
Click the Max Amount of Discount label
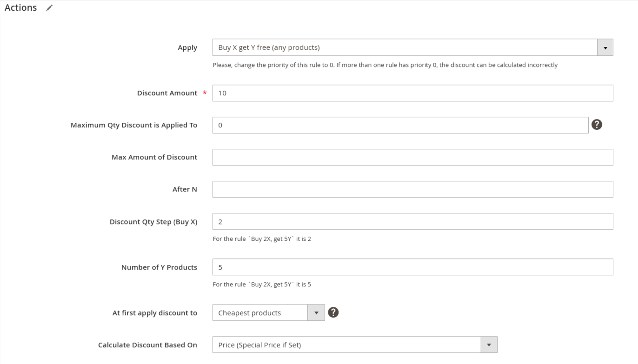(x=154, y=157)
